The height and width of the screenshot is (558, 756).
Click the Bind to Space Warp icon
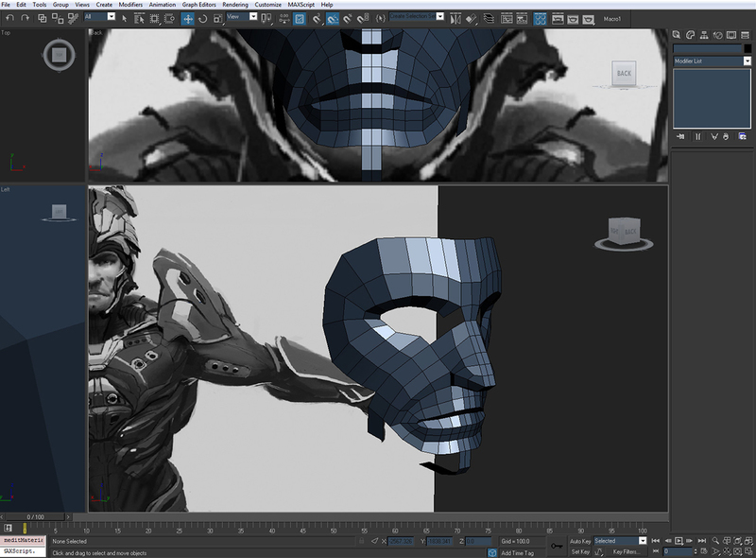pos(74,18)
